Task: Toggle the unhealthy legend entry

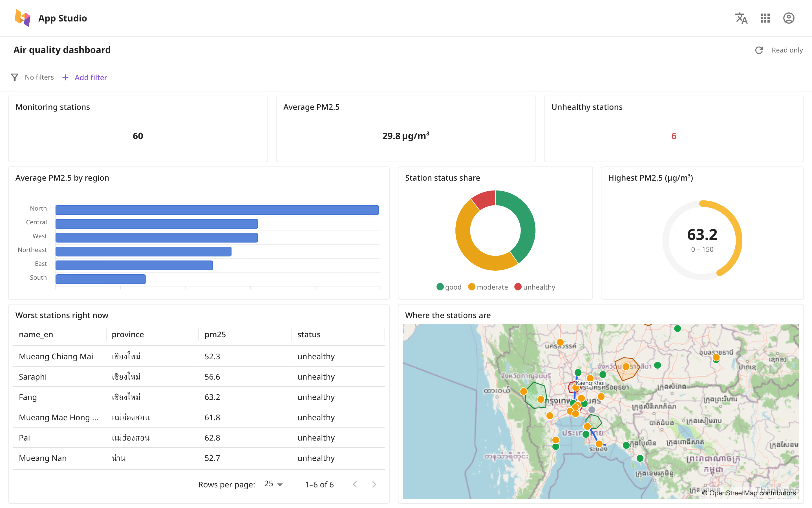Action: (x=535, y=287)
